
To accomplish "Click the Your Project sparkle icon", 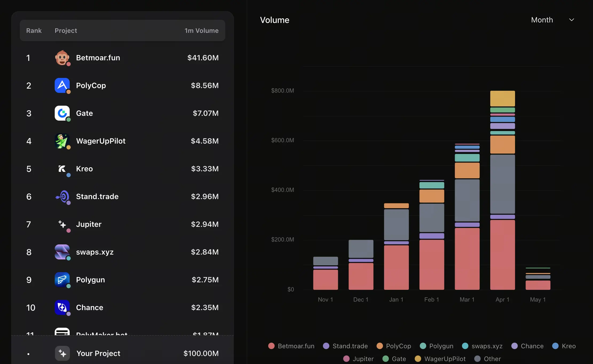I will coord(62,353).
